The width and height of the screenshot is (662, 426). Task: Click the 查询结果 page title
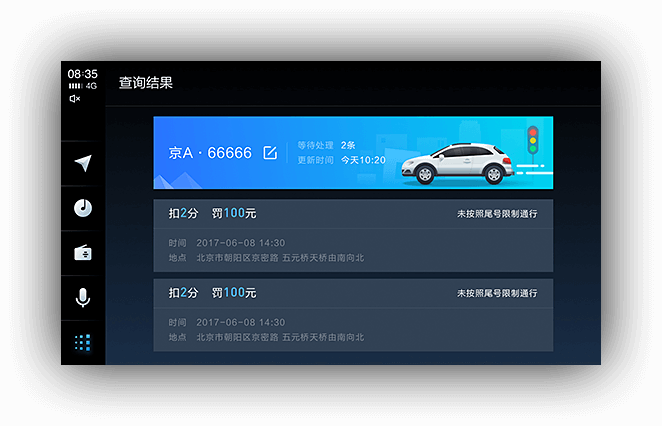pyautogui.click(x=146, y=83)
